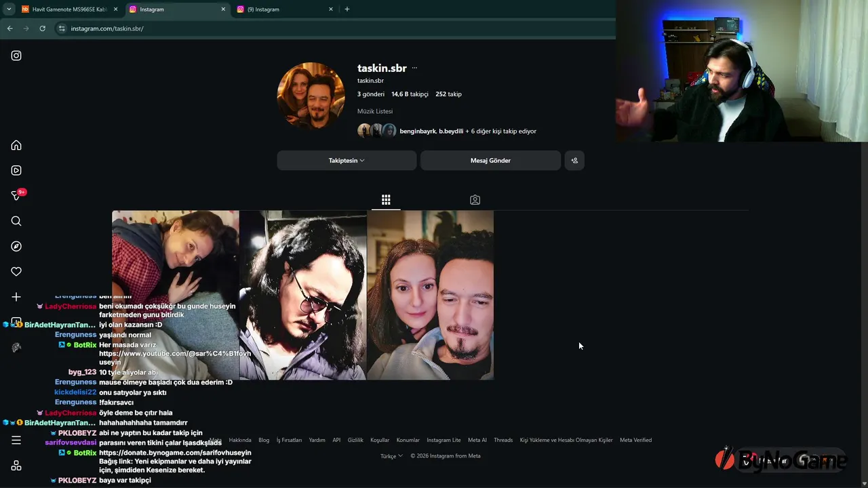
Task: Click the site info icon in address bar
Action: click(62, 28)
